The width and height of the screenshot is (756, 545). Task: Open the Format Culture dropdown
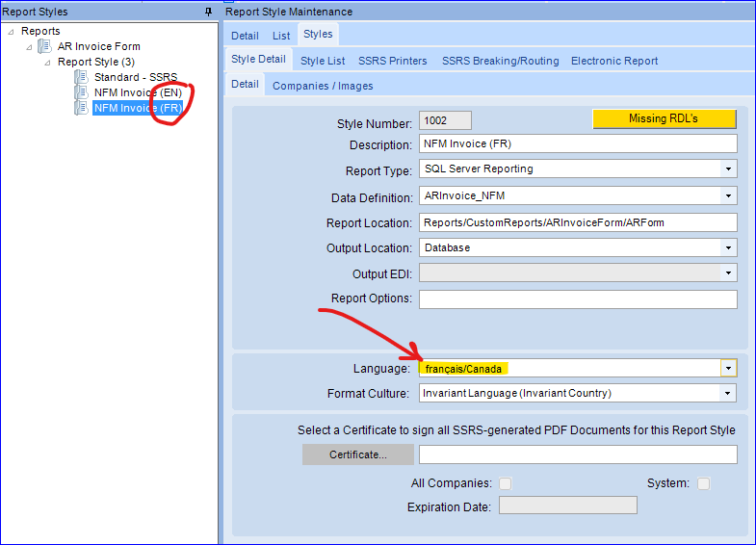[727, 393]
